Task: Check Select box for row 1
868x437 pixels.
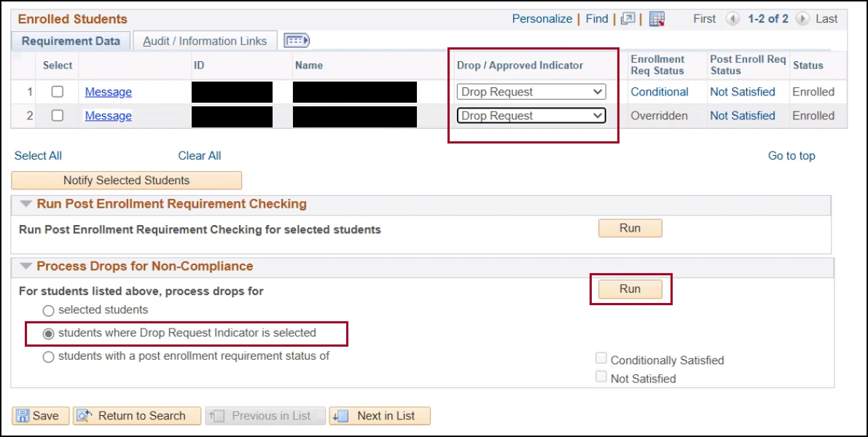Action: point(58,92)
